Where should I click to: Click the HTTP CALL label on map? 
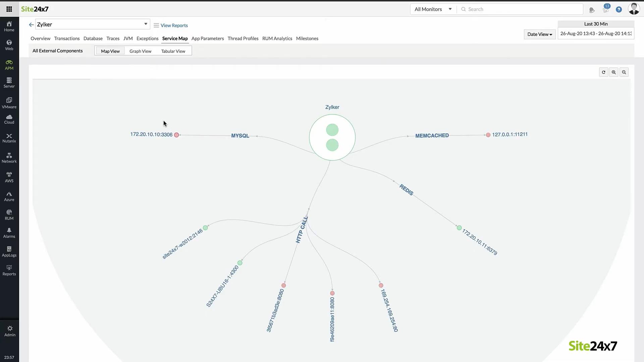pyautogui.click(x=302, y=230)
